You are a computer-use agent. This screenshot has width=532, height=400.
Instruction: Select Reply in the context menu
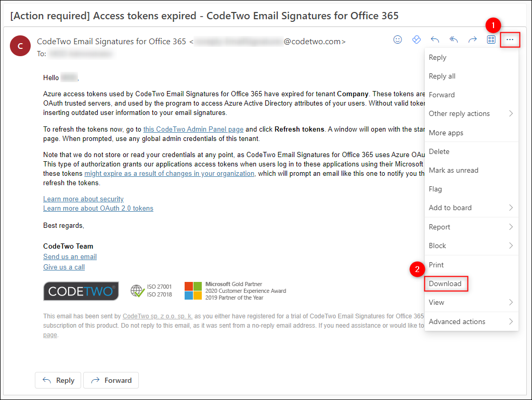coord(472,57)
